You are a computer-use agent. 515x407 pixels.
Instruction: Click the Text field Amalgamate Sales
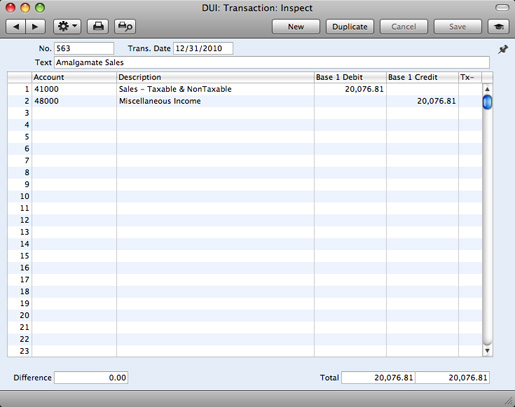272,62
